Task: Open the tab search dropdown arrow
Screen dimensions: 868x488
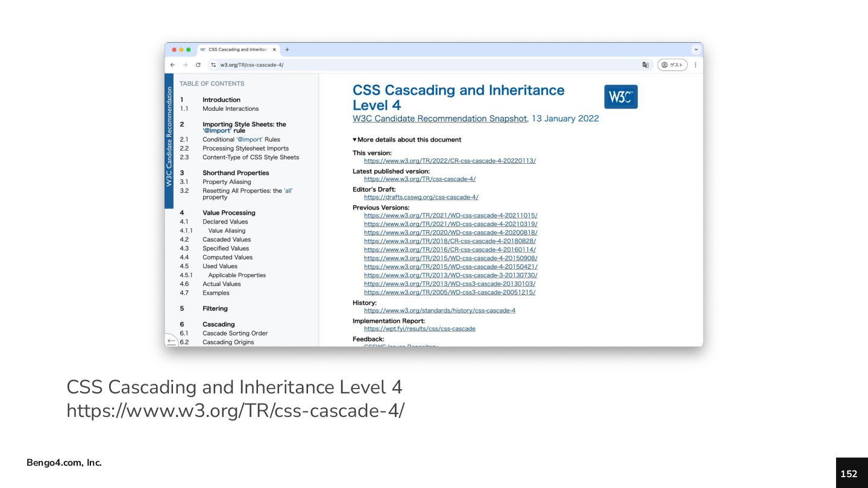Action: 696,49
